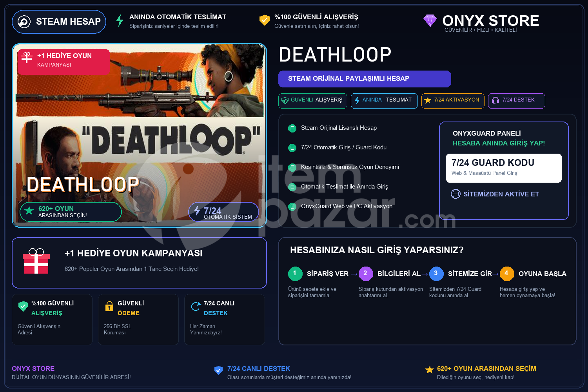Viewport: 588px width, 392px height.
Task: Click orange step 4 circle for OYUNA BAŞLA
Action: (507, 274)
